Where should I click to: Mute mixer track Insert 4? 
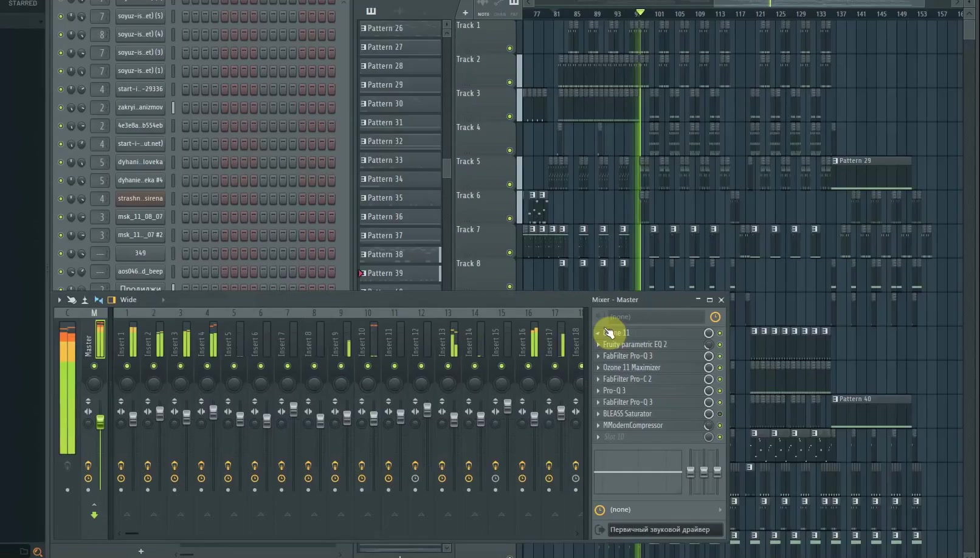click(x=207, y=366)
